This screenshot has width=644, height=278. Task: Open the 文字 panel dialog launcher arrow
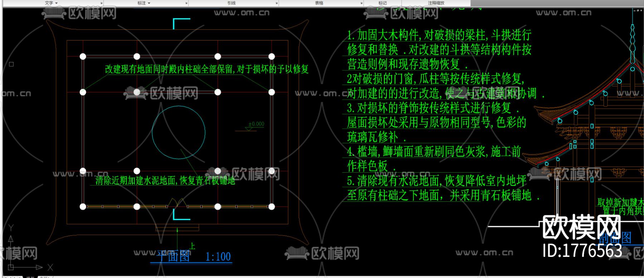[102, 3]
